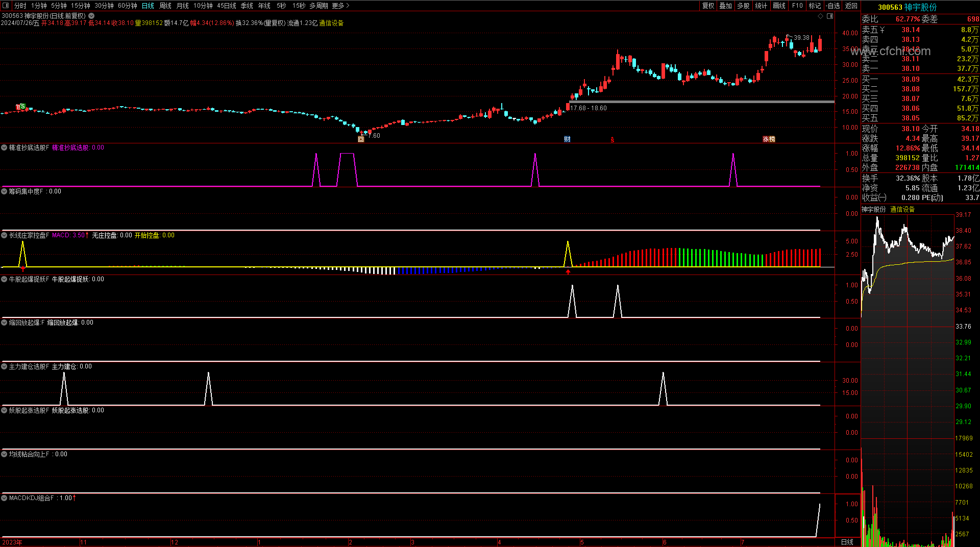Select the 年线 yearly chart tab
The height and width of the screenshot is (547, 980).
coord(264,6)
